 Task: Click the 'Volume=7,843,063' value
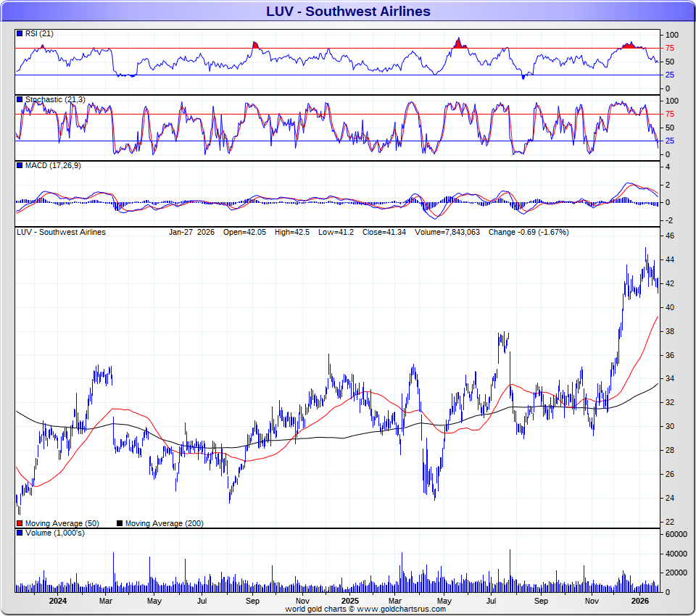447,232
